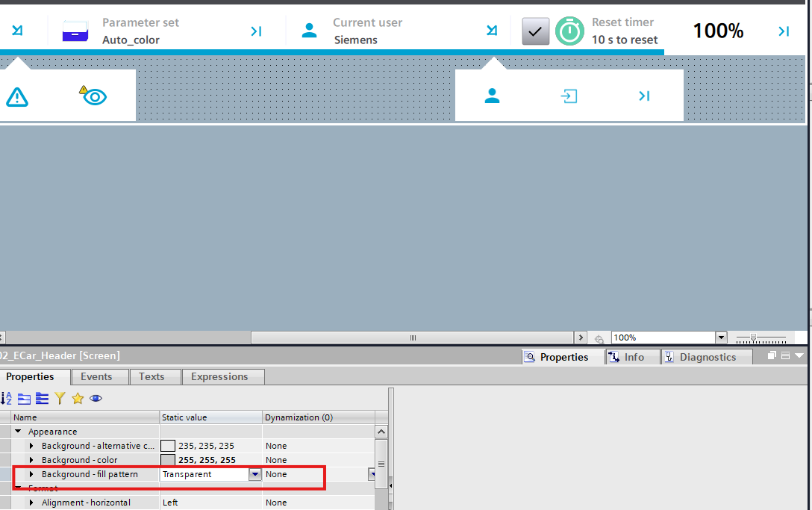This screenshot has width=812, height=510.
Task: Click the Name column header
Action: pos(85,417)
